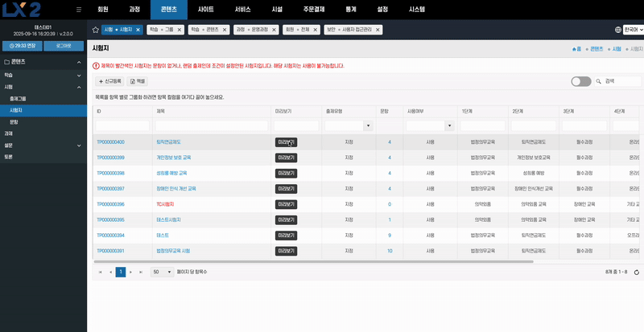Image resolution: width=644 pixels, height=332 pixels.
Task: Open test paper link TP000000400
Action: 111,141
